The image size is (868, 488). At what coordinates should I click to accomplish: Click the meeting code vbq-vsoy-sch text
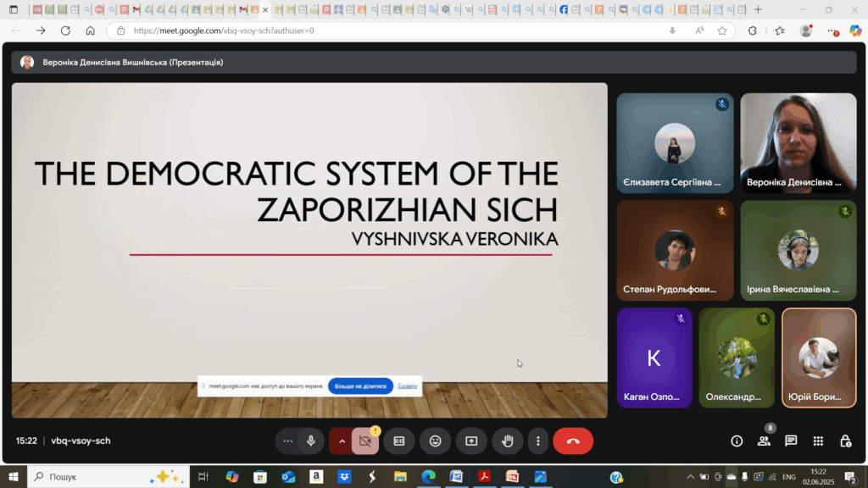pos(81,441)
